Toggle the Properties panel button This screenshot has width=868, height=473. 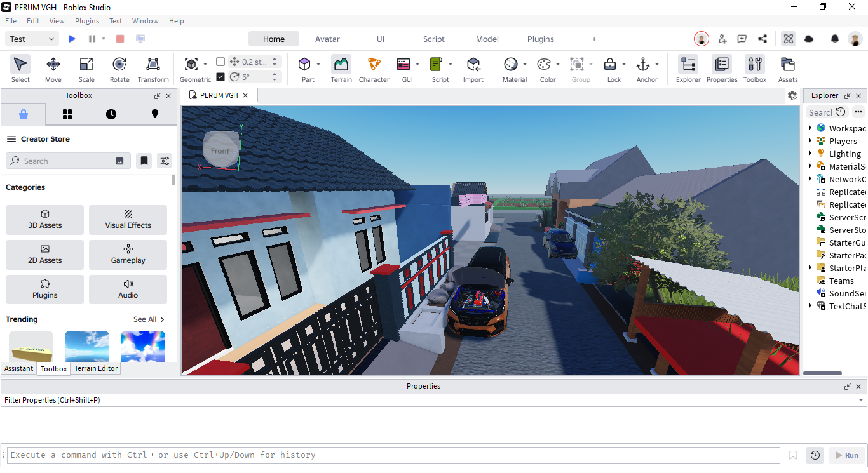point(722,69)
